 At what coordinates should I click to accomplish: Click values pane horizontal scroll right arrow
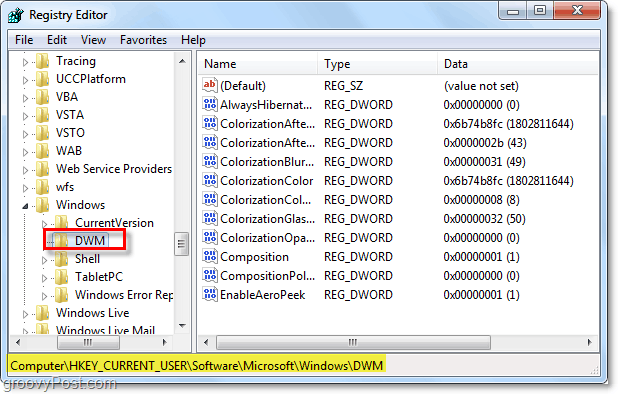[x=590, y=342]
